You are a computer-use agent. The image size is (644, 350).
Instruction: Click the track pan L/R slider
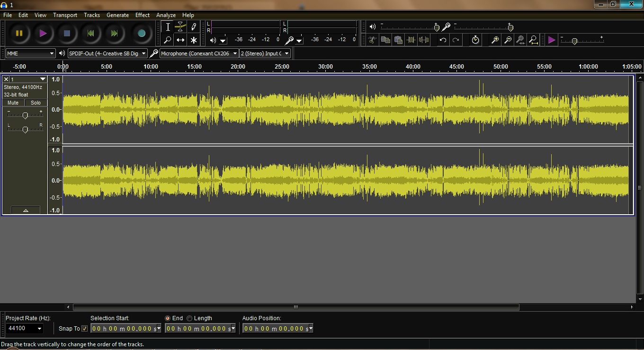(x=25, y=129)
